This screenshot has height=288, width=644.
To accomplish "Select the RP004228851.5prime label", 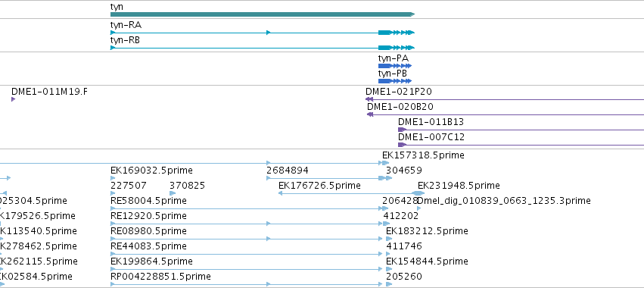I will coord(160,276).
